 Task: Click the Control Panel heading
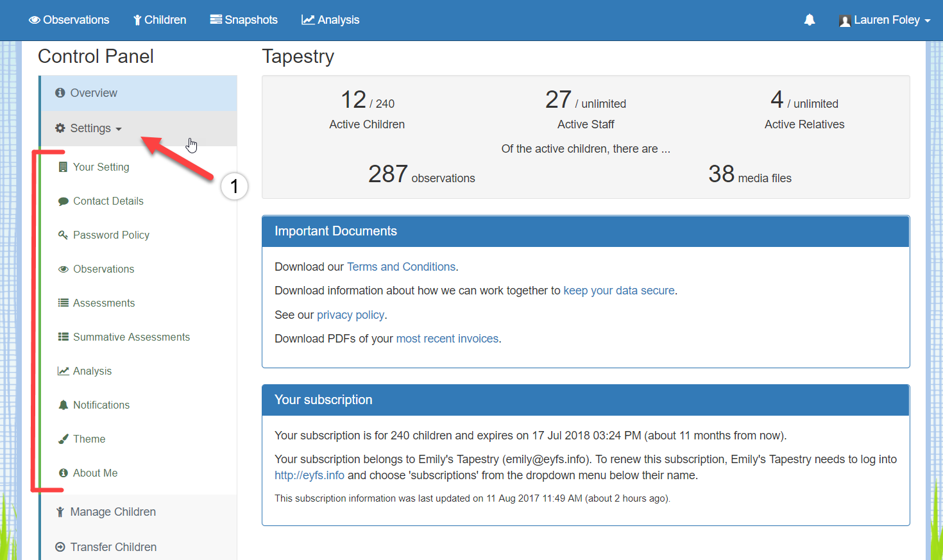click(96, 56)
